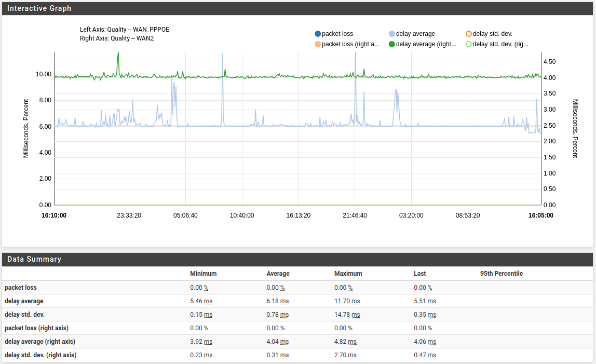Click the 23:33:20 time axis label

pos(129,215)
